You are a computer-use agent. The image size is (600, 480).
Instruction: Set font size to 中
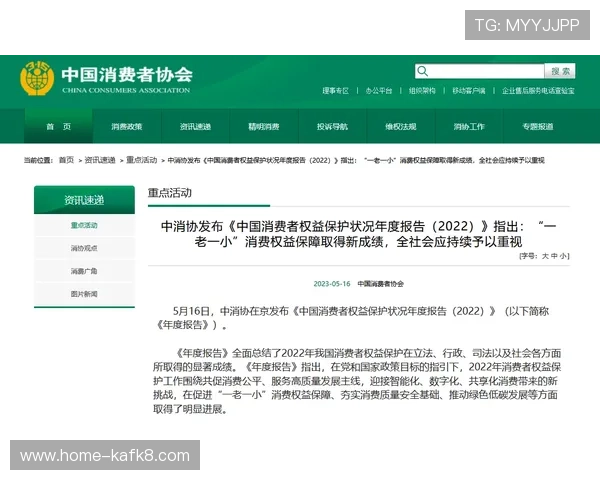pos(554,256)
